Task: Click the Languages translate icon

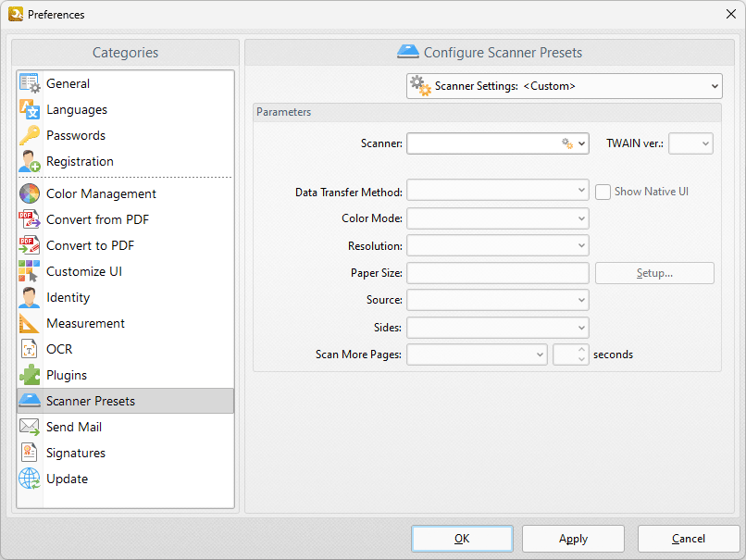Action: (x=30, y=109)
